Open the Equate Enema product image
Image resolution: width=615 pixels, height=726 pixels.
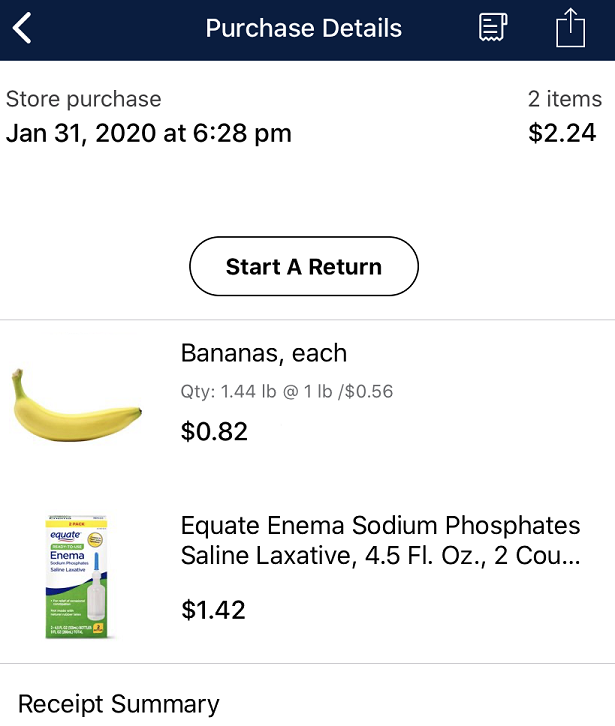click(77, 577)
